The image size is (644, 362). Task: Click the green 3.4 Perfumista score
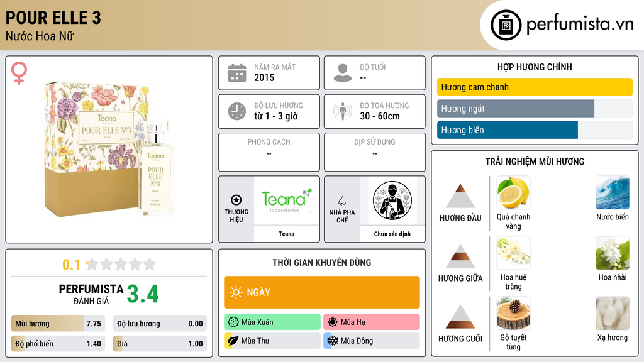point(143,294)
